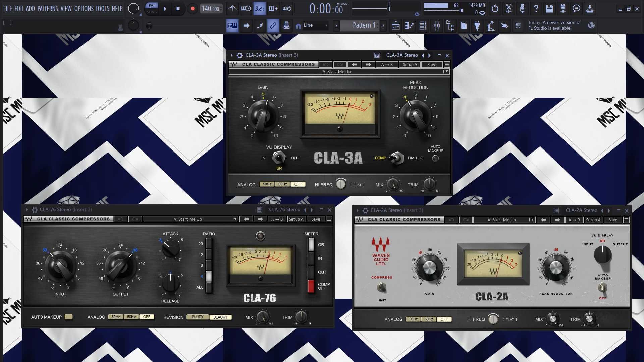Select CLA-76 BLACKY revision
This screenshot has width=644, height=362.
(220, 317)
